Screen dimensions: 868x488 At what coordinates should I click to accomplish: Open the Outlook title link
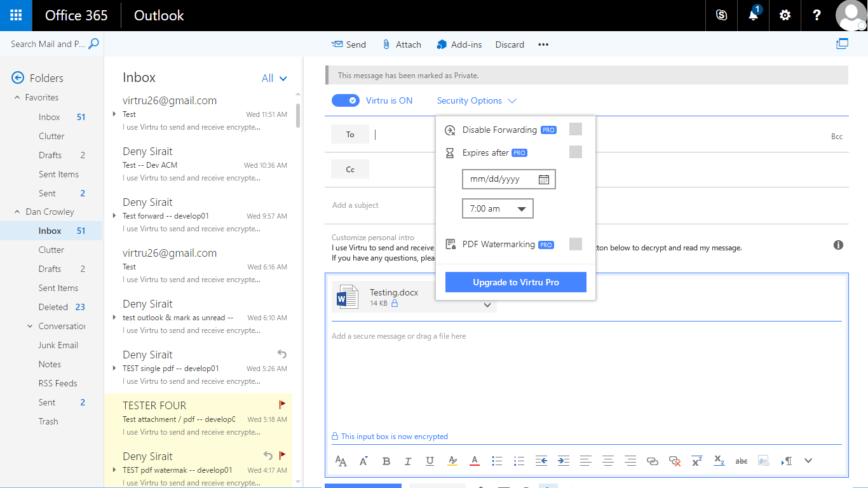tap(159, 15)
